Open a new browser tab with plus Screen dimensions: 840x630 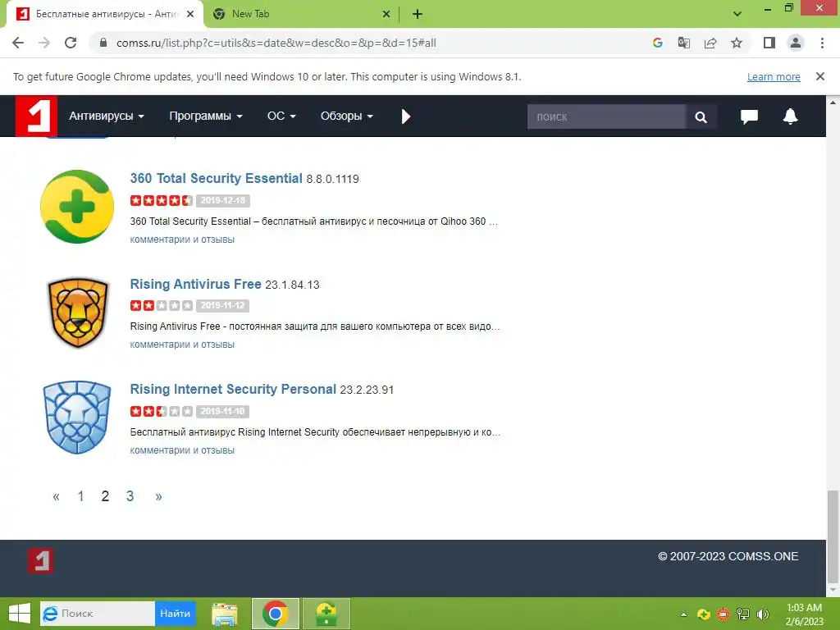(418, 14)
